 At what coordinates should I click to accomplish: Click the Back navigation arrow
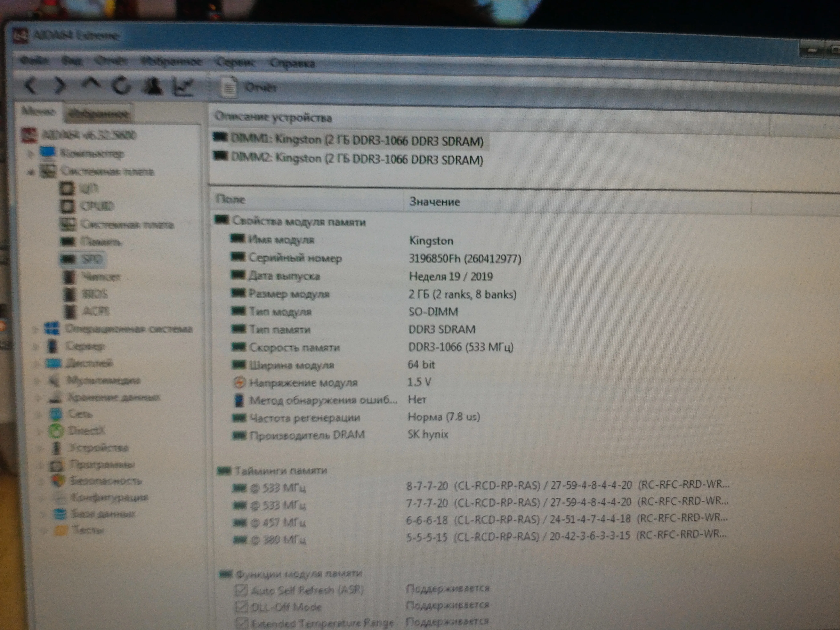pos(30,86)
